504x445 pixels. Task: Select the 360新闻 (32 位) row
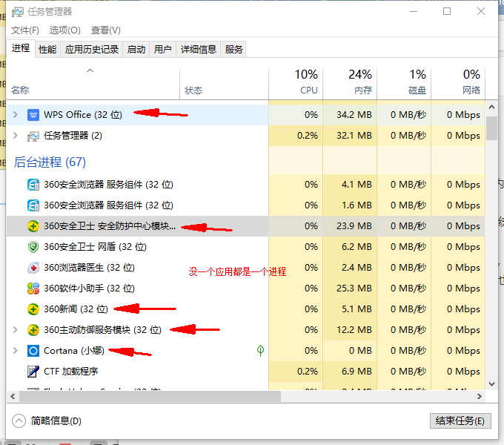pyautogui.click(x=245, y=309)
